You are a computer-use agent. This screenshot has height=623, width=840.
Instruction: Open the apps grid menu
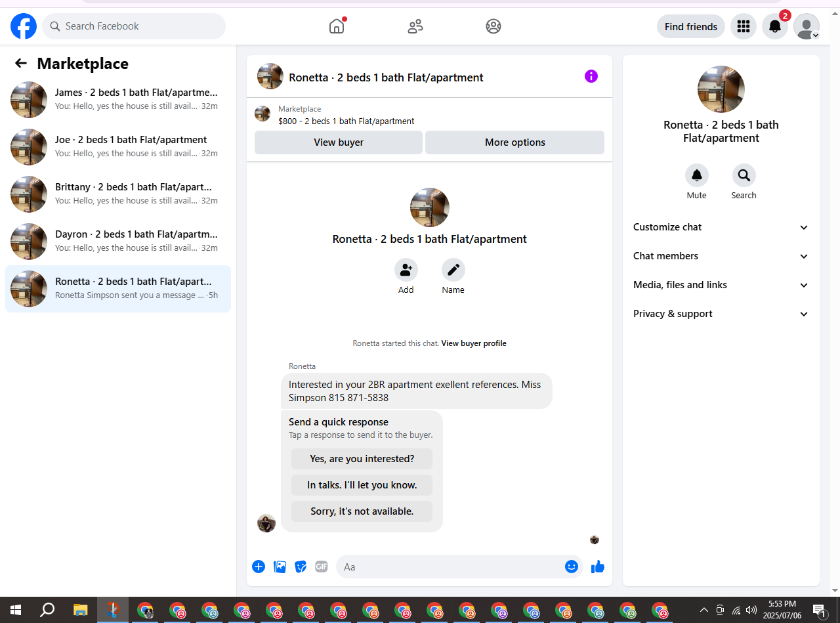[x=744, y=26]
